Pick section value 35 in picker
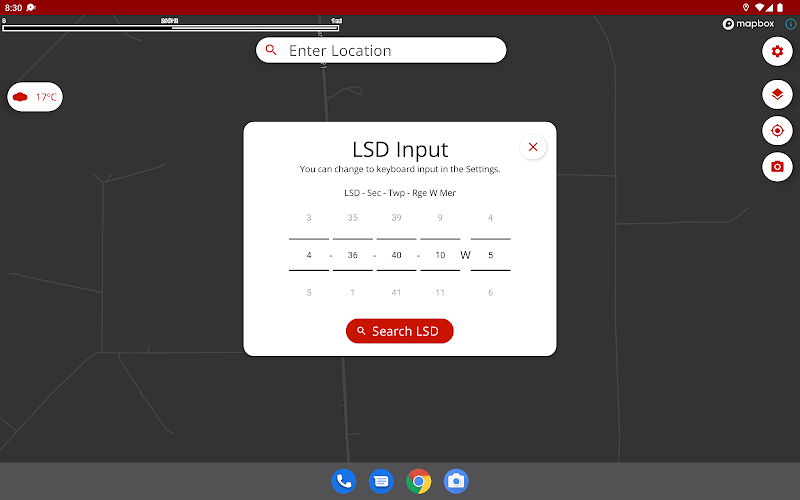This screenshot has width=800, height=500. coord(353,218)
